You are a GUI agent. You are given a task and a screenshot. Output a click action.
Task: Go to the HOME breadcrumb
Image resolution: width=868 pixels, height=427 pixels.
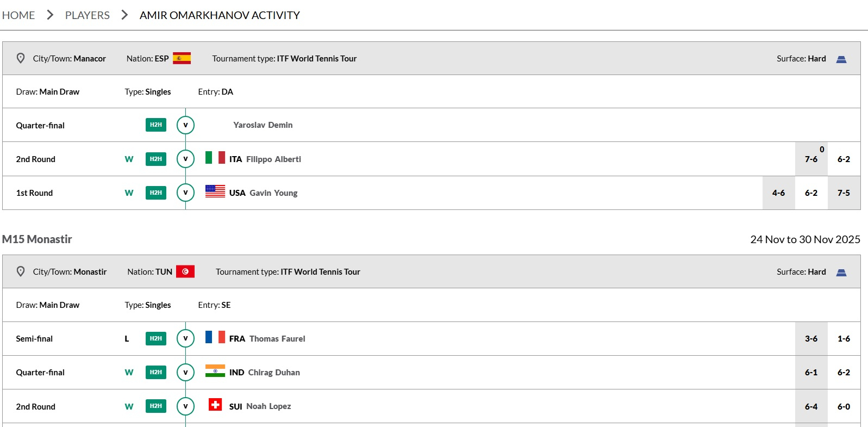click(18, 15)
